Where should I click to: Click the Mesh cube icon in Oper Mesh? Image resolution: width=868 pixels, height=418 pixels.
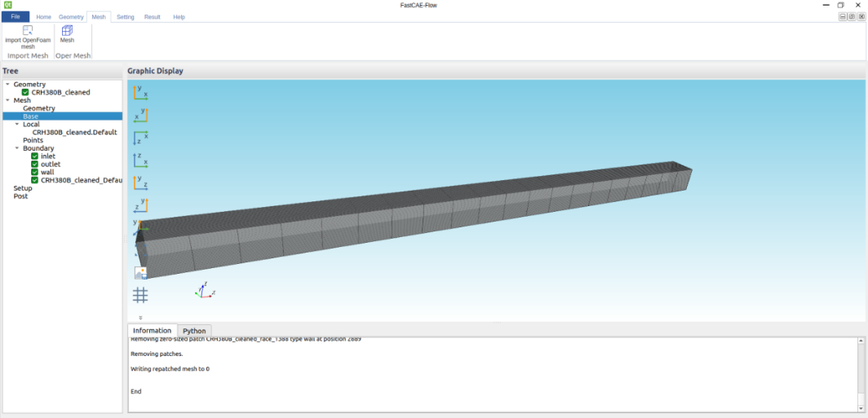click(x=67, y=30)
